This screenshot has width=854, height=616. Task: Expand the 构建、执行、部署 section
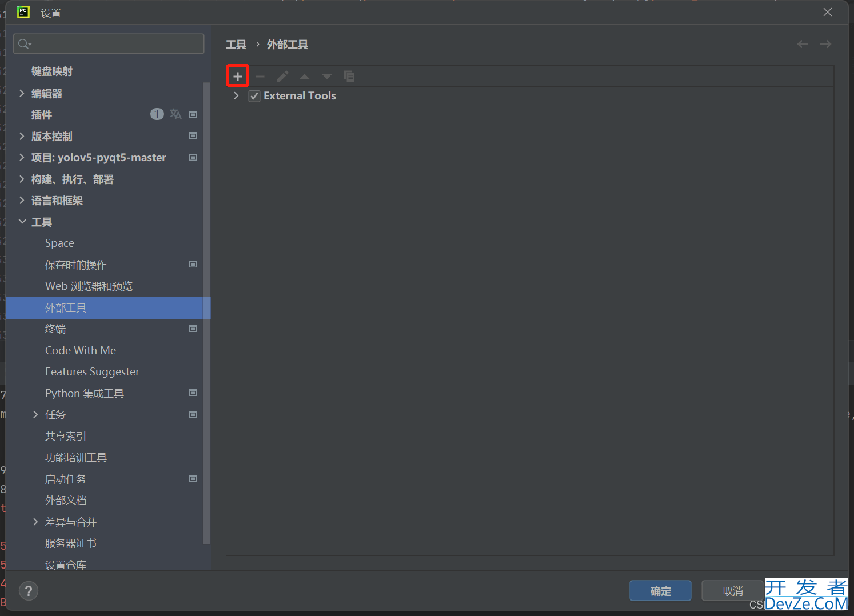(x=22, y=179)
